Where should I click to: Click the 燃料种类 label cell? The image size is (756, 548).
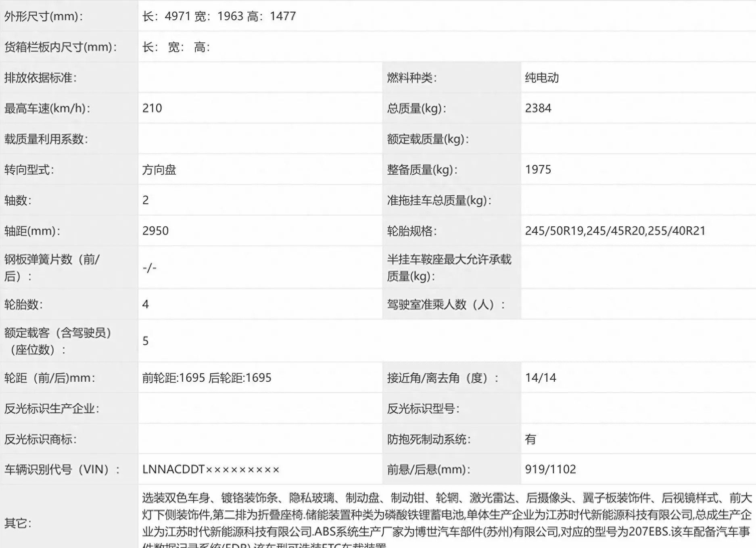pos(411,77)
